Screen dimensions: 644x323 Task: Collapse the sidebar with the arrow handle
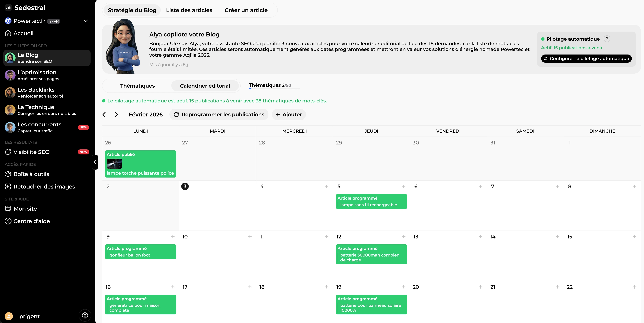click(x=95, y=162)
